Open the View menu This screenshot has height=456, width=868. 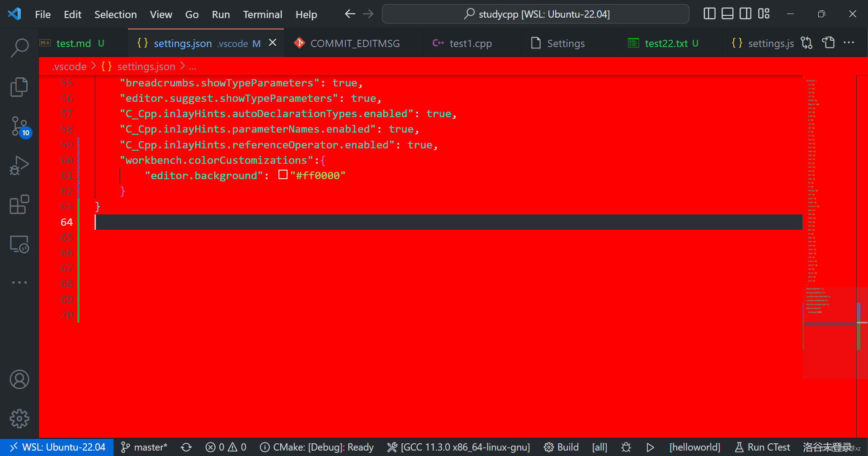[161, 14]
